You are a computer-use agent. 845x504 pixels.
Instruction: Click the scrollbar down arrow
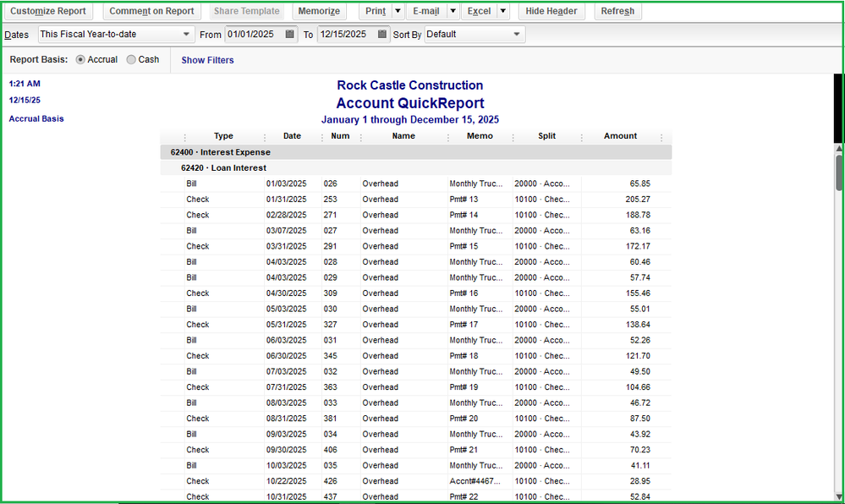tap(839, 496)
